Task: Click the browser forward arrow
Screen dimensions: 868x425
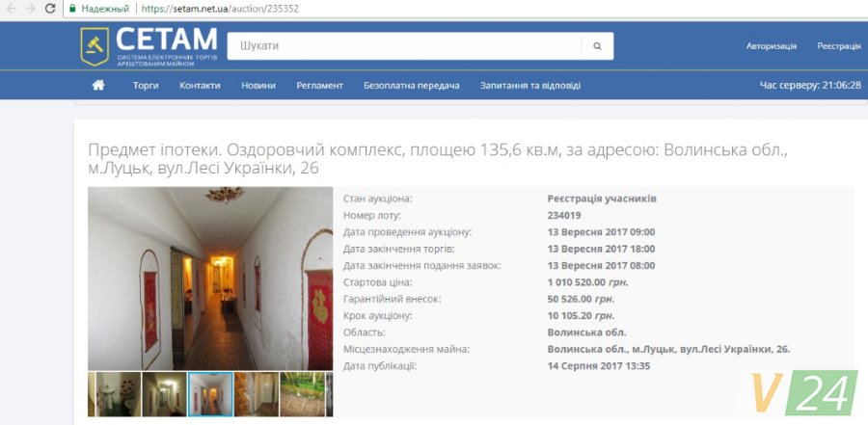Action: [29, 8]
